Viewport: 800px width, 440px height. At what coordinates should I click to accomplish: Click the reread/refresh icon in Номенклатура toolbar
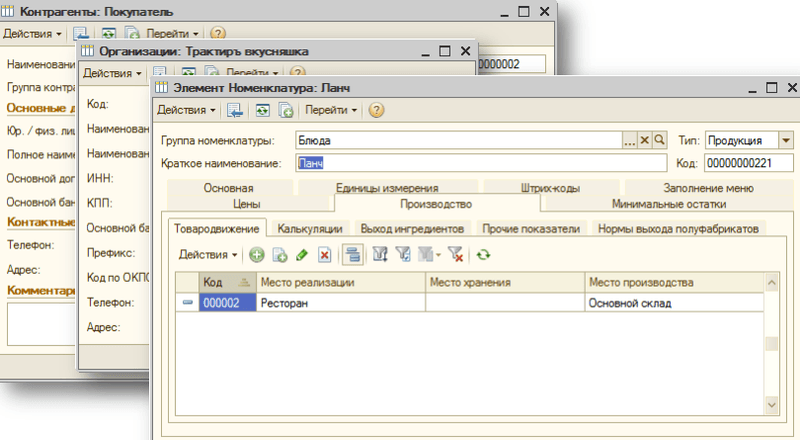click(263, 110)
